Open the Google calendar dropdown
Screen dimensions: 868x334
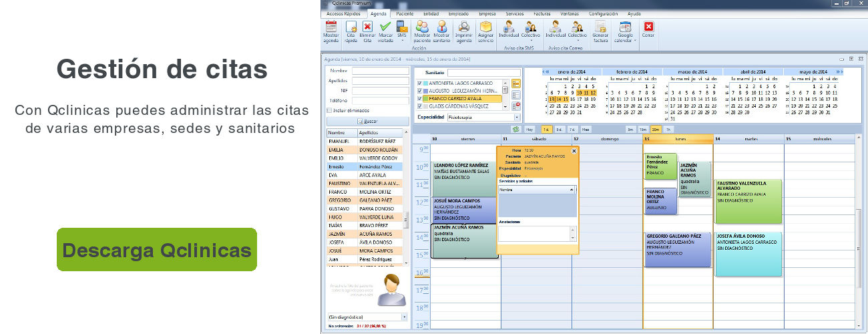(625, 31)
